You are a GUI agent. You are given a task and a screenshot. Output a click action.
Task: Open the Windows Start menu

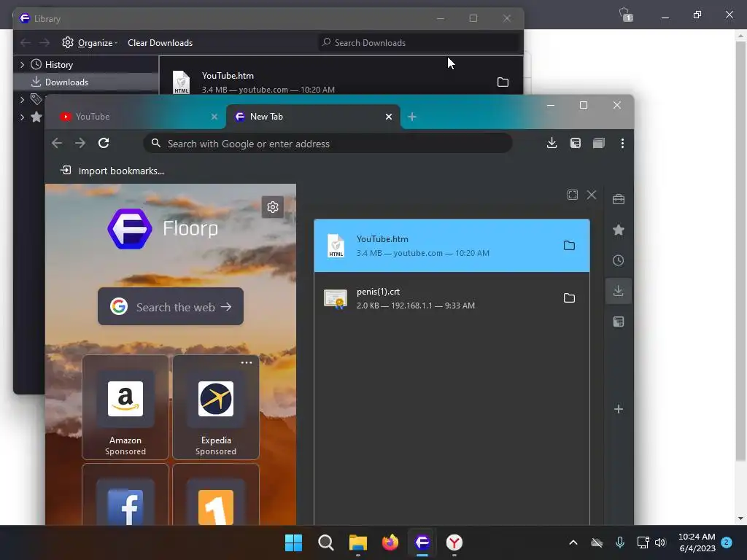[293, 542]
